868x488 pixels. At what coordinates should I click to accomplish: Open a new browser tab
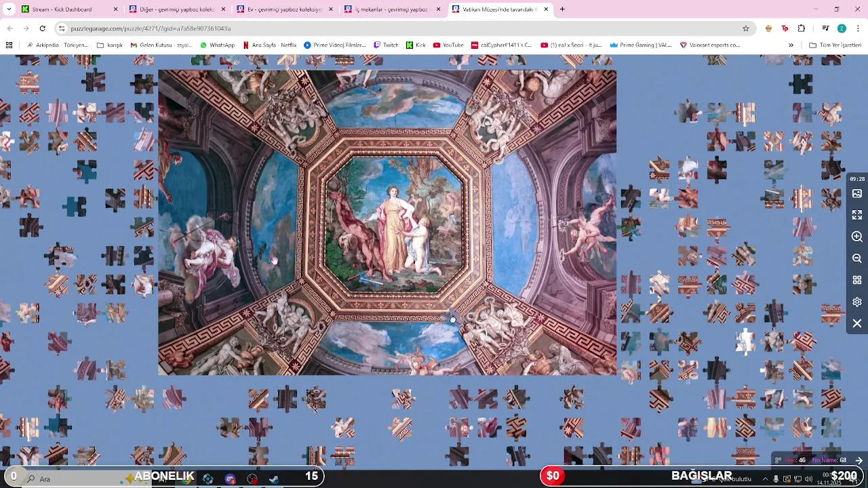(x=562, y=9)
